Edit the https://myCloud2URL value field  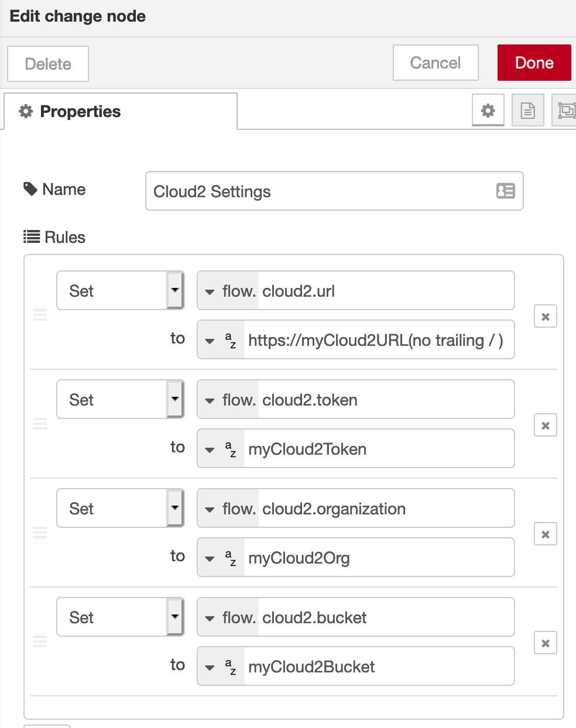(x=378, y=341)
